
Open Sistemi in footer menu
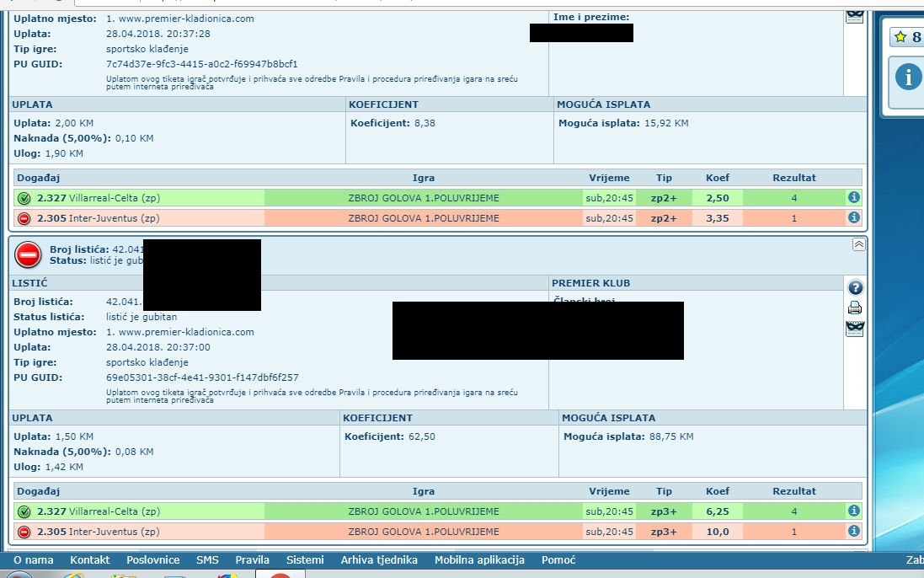pyautogui.click(x=305, y=559)
